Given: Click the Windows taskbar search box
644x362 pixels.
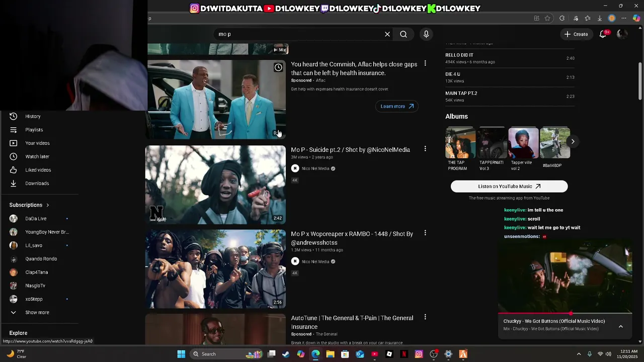Looking at the screenshot, I should (226, 354).
